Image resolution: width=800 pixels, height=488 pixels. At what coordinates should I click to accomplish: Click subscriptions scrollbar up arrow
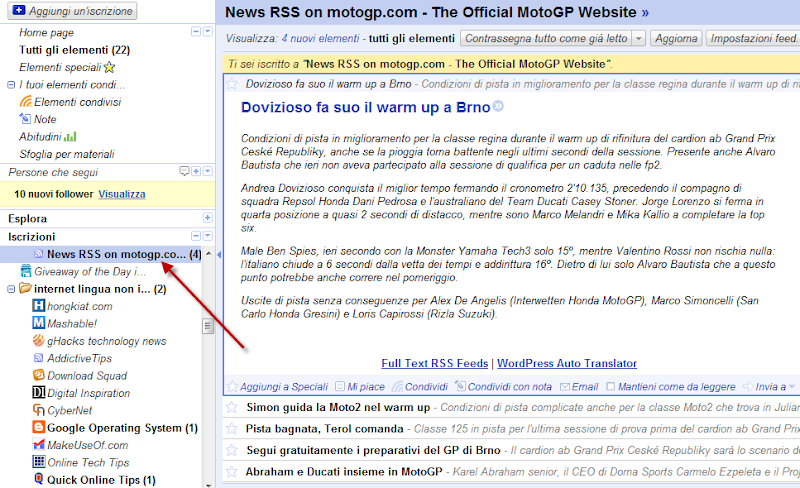click(208, 254)
